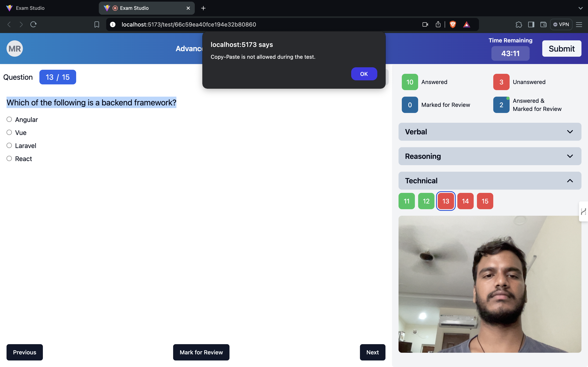
Task: Click the webcam feed thumbnail
Action: click(490, 284)
